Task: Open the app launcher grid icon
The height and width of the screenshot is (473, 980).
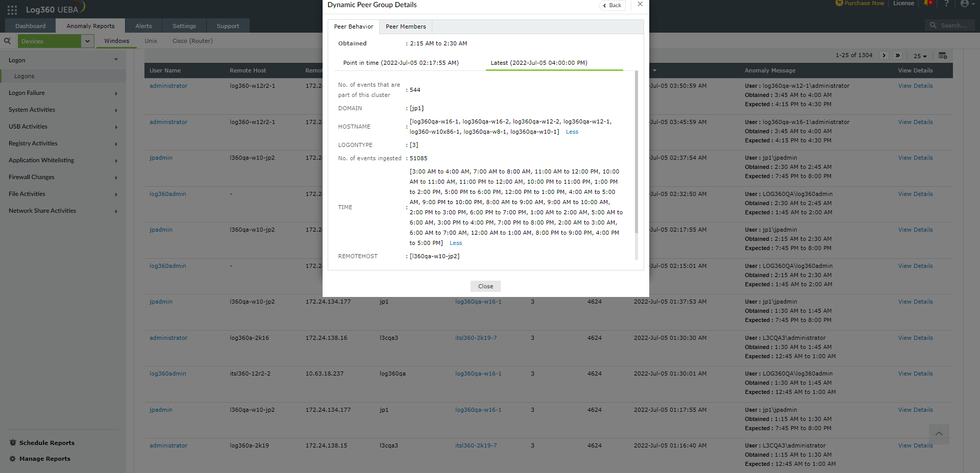Action: coord(12,10)
